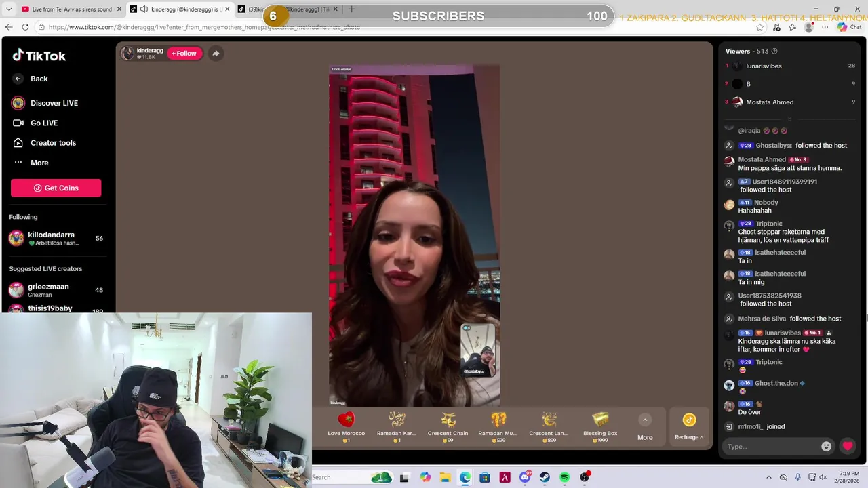Screen dimensions: 868x488
Task: Open Spotify from the taskbar
Action: (564, 477)
